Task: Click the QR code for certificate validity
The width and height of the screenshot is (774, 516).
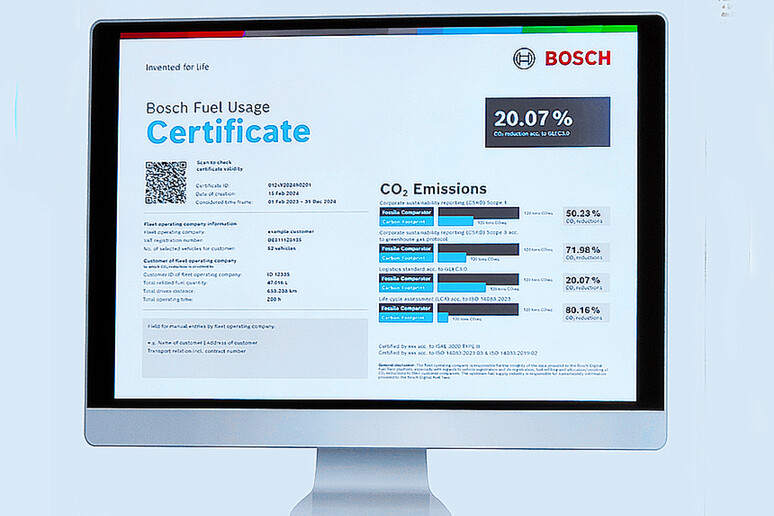Action: [x=165, y=183]
